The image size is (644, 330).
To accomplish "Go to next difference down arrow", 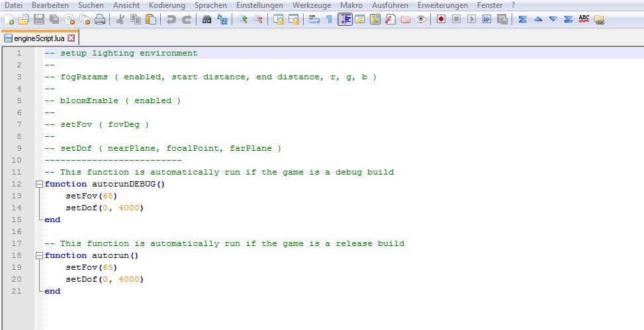I will pos(553,19).
